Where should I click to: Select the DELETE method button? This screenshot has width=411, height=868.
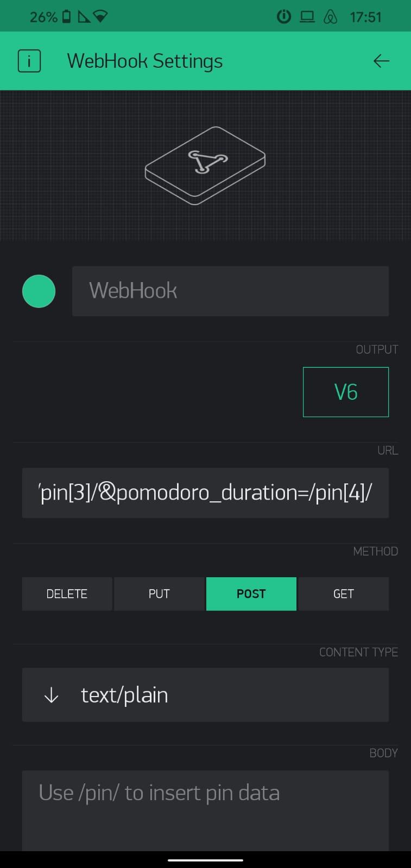coord(67,593)
